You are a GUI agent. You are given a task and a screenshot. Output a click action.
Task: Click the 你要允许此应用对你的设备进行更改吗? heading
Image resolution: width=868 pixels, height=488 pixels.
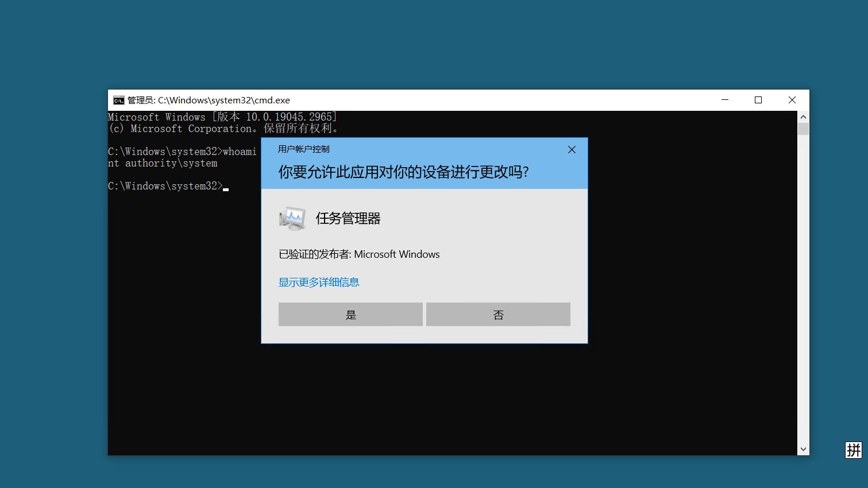(x=403, y=172)
